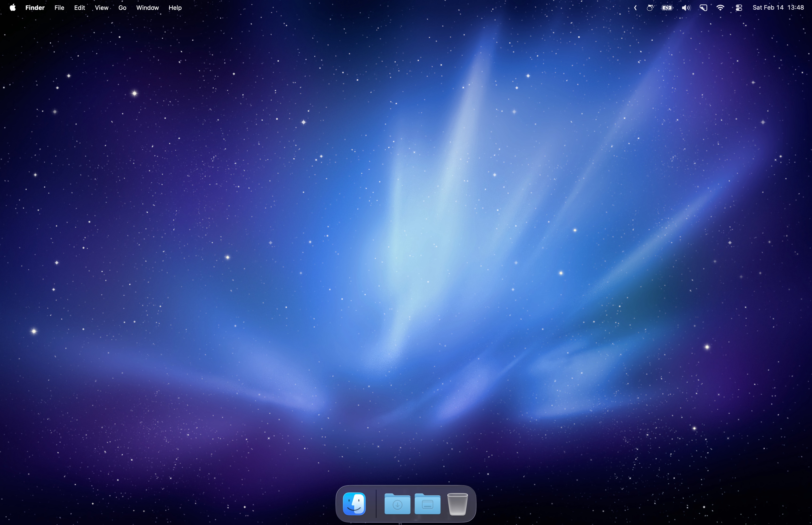Image resolution: width=812 pixels, height=525 pixels.
Task: Click the Finder app menu
Action: coord(35,8)
